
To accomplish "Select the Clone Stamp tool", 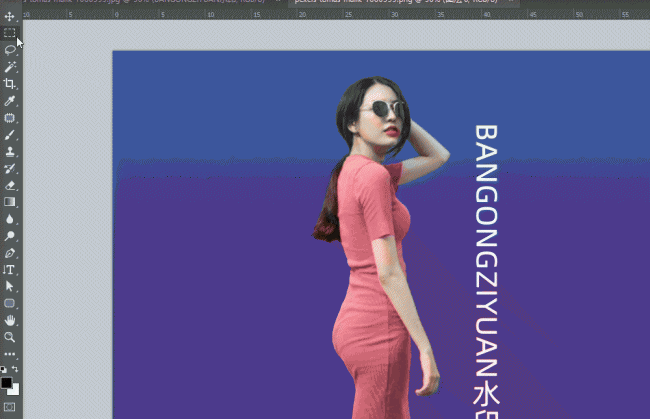I will (10, 152).
